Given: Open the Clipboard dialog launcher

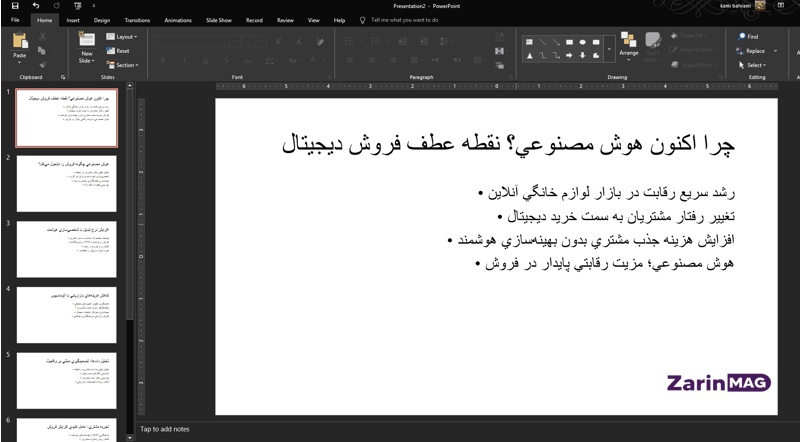Looking at the screenshot, I should [63, 77].
